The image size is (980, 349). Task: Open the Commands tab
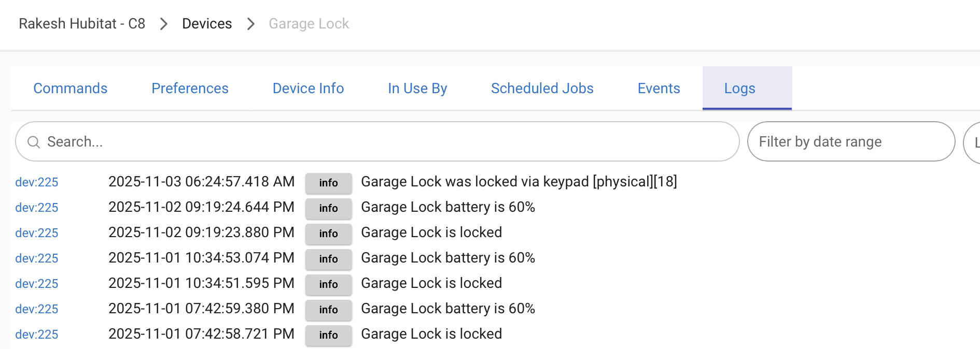point(71,89)
